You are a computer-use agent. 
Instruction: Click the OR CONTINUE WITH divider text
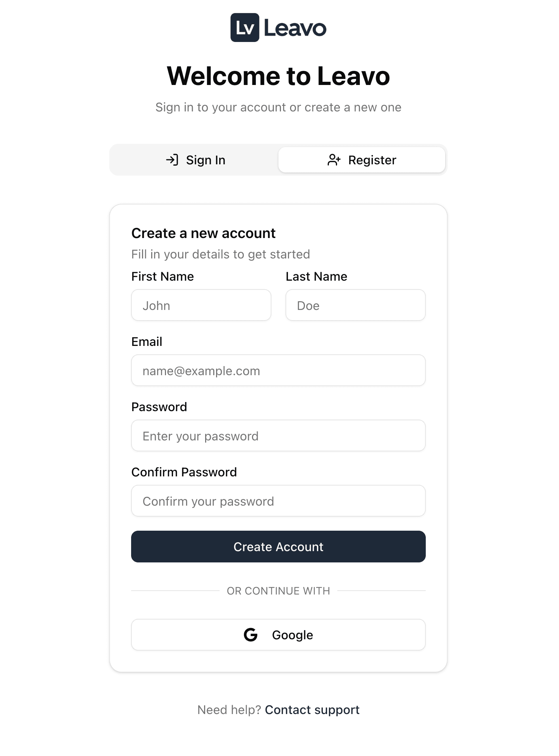[278, 591]
